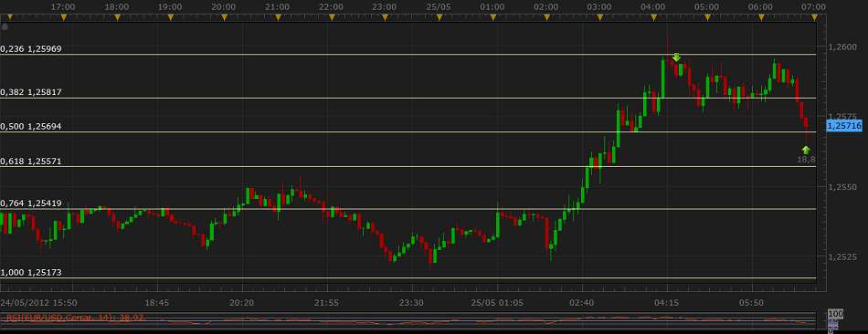
Task: Select the green up-arrow marker above 18,8
Action: (x=806, y=150)
